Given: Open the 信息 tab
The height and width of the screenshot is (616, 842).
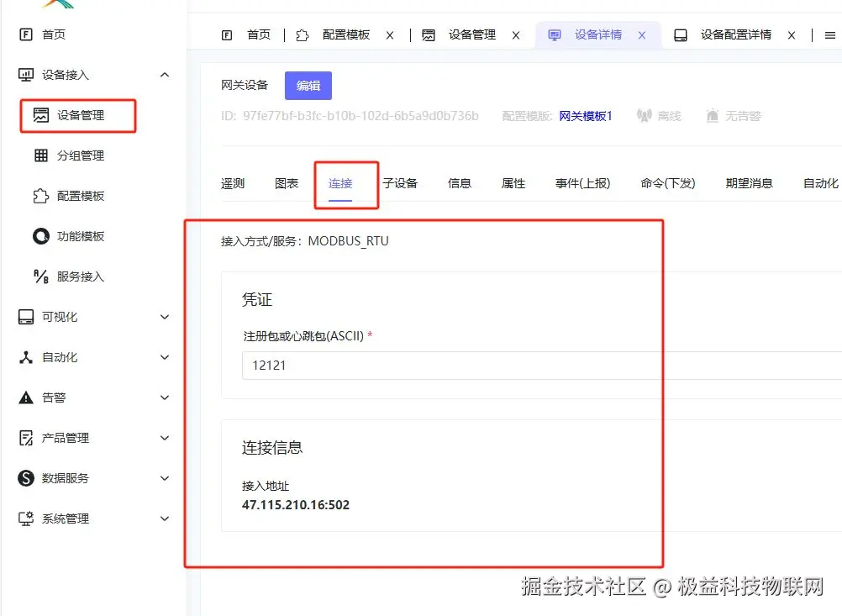Looking at the screenshot, I should (459, 184).
